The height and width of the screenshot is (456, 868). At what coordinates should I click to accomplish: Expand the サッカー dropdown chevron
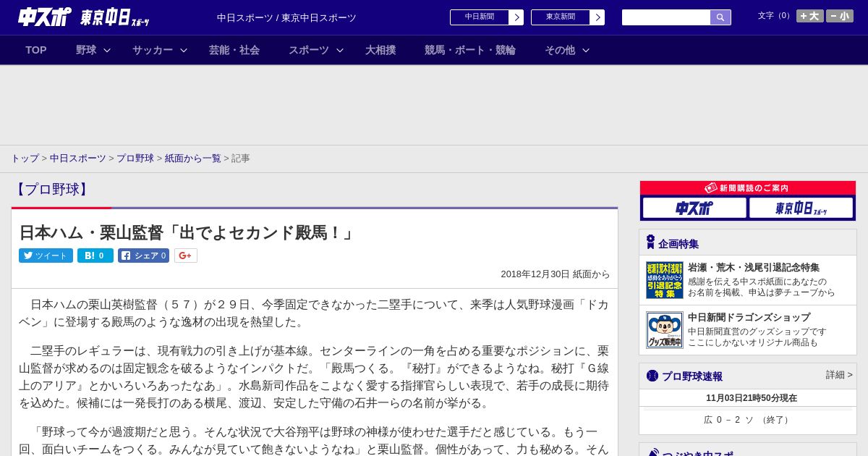coord(184,50)
